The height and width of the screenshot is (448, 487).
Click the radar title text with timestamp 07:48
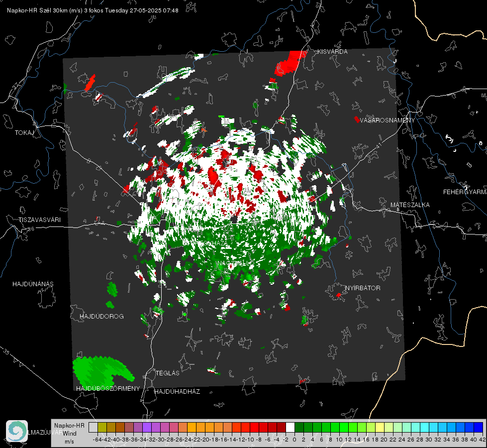click(93, 10)
